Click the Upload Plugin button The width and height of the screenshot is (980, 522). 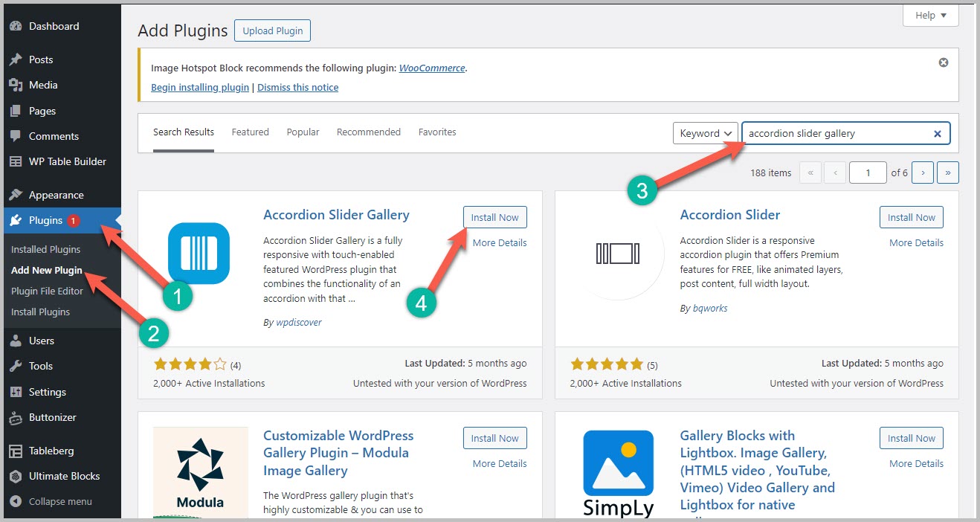tap(273, 30)
